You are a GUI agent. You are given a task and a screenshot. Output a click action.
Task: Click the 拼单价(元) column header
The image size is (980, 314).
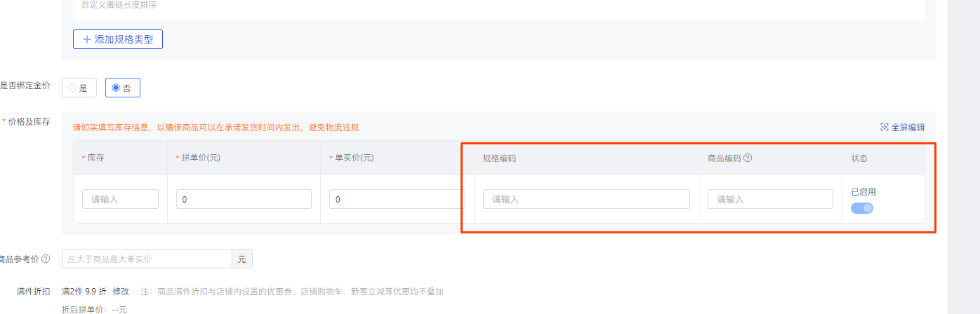pyautogui.click(x=201, y=158)
